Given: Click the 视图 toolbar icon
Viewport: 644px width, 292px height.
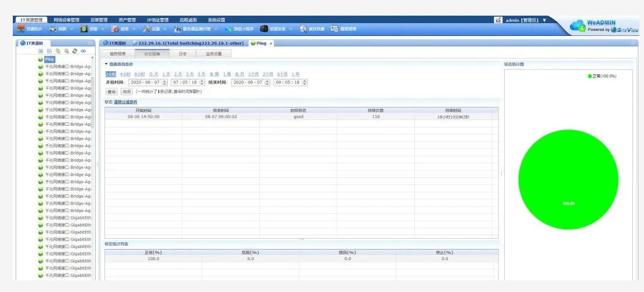Looking at the screenshot, I should pos(53,29).
